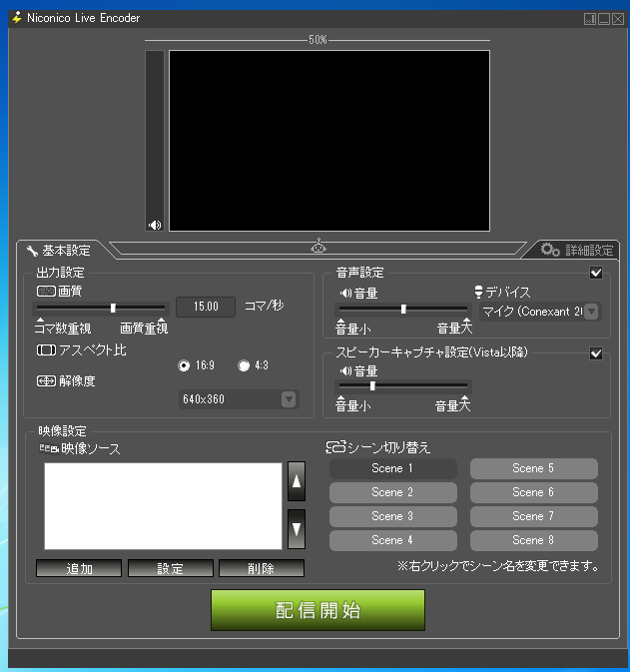Screen dimensions: 630x672
Task: Open the 640x360 resolution dropdown
Action: 239,399
